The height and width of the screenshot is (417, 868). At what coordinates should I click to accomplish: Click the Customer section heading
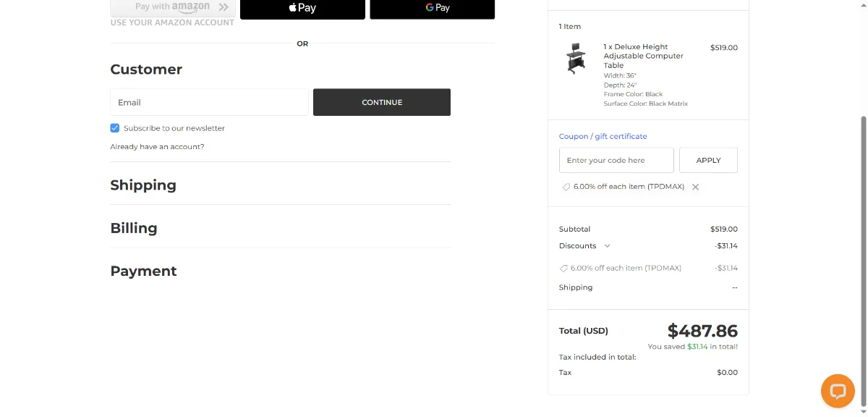pyautogui.click(x=146, y=69)
